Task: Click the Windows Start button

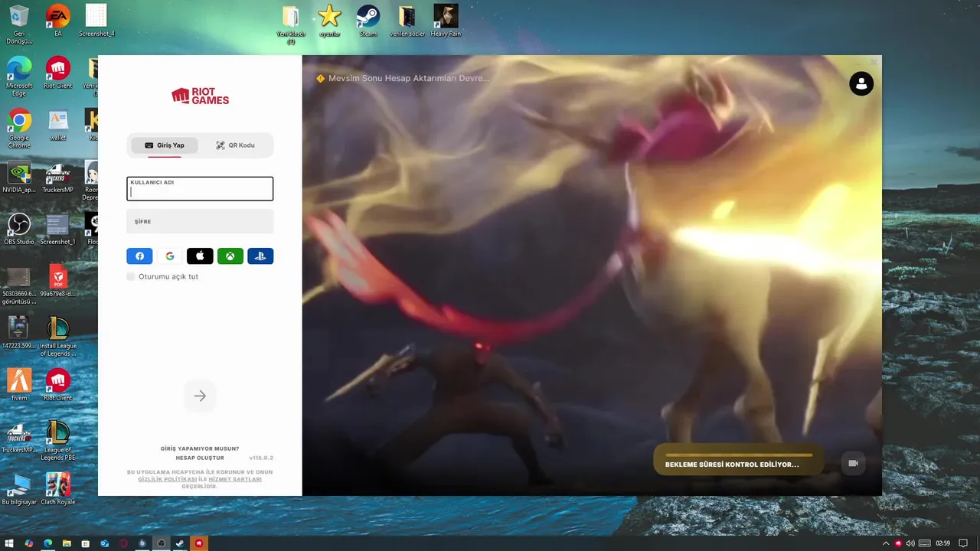Action: tap(9, 543)
